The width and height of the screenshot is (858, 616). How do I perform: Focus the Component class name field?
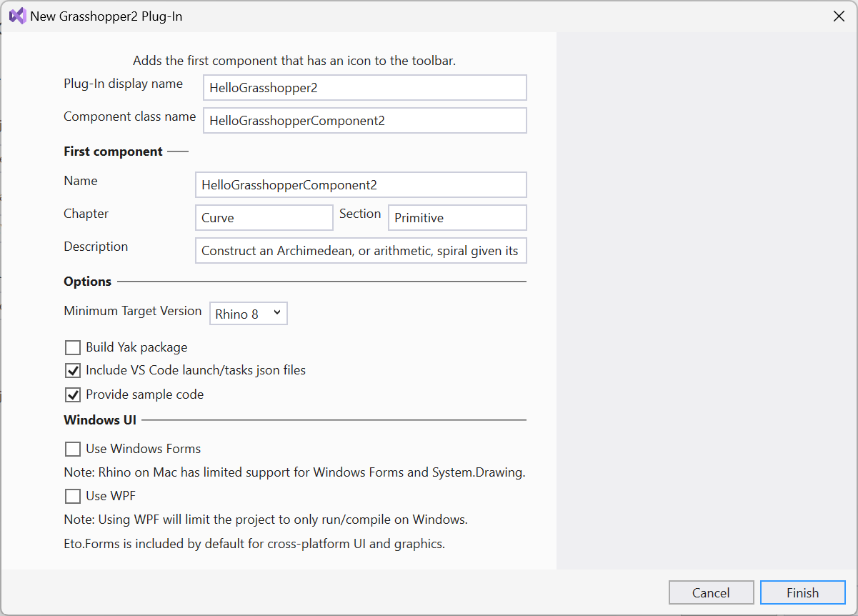pos(365,121)
